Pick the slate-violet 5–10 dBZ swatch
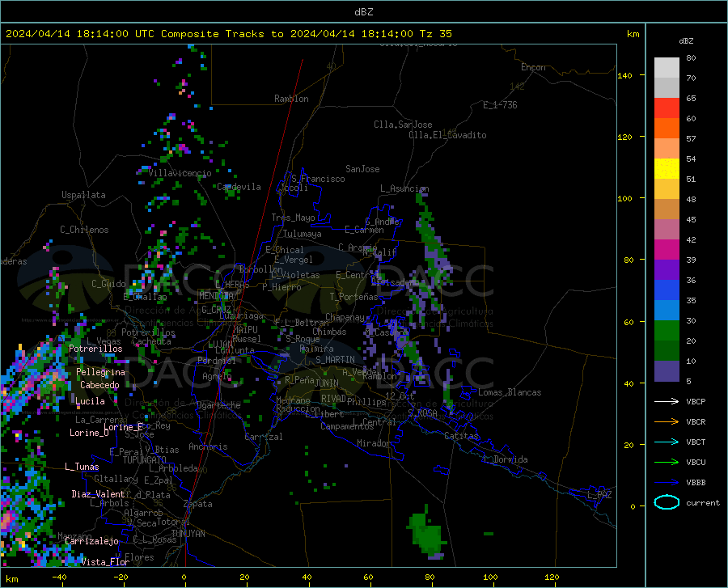This screenshot has height=588, width=728. coord(667,371)
